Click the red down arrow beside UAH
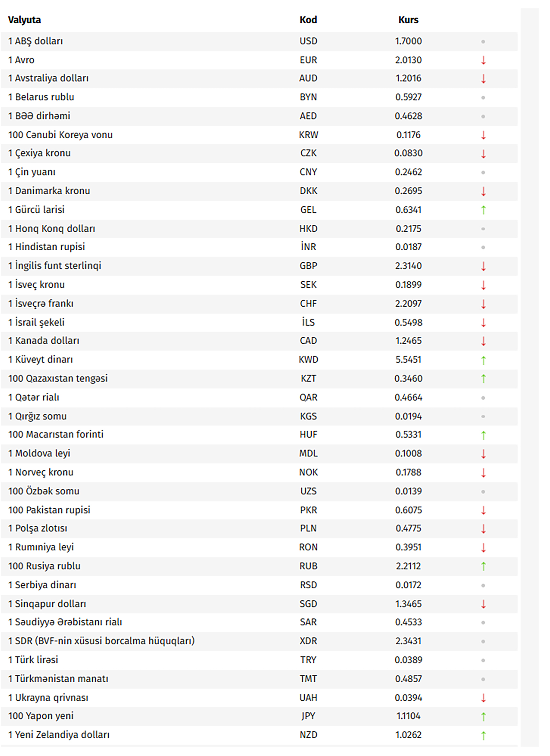 [x=483, y=697]
